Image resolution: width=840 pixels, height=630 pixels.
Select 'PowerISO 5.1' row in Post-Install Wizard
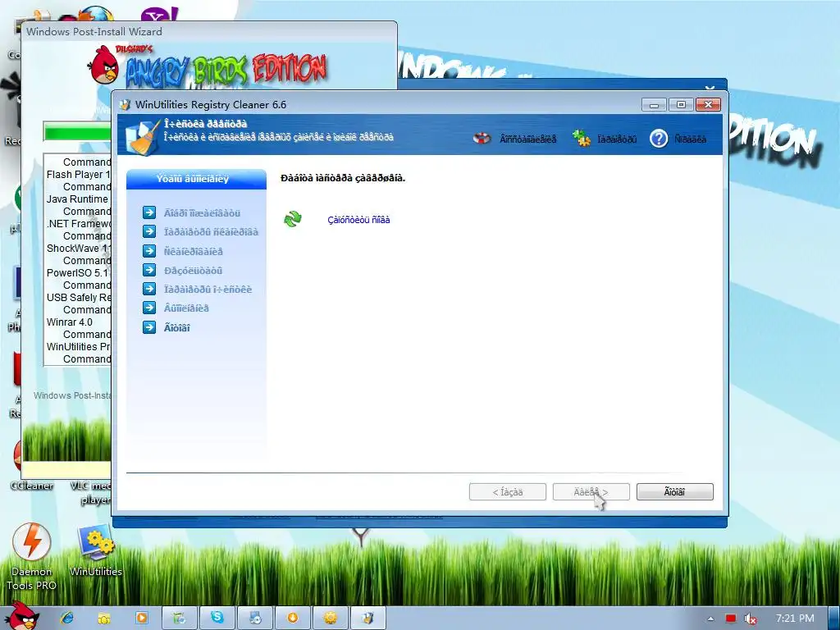pos(78,272)
